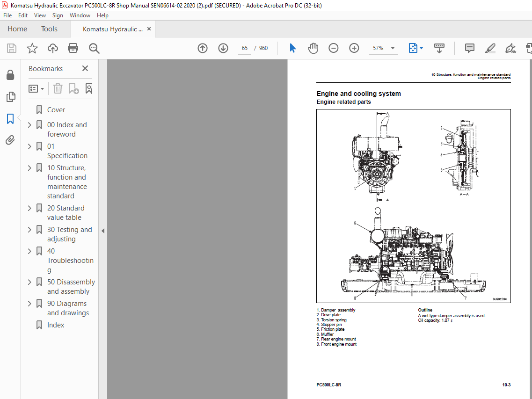The width and height of the screenshot is (532, 399).
Task: Expand the 00 Index and foreword bookmark
Action: [29, 125]
